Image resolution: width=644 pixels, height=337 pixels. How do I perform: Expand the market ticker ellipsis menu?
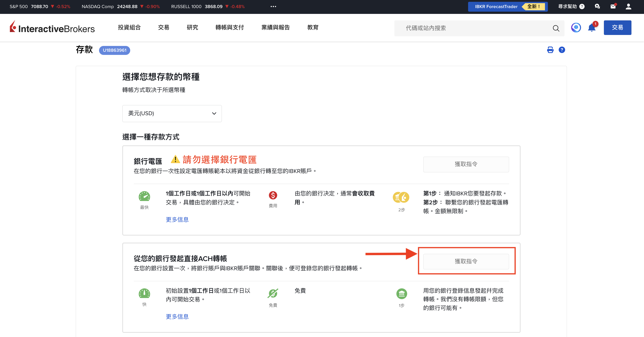[273, 6]
